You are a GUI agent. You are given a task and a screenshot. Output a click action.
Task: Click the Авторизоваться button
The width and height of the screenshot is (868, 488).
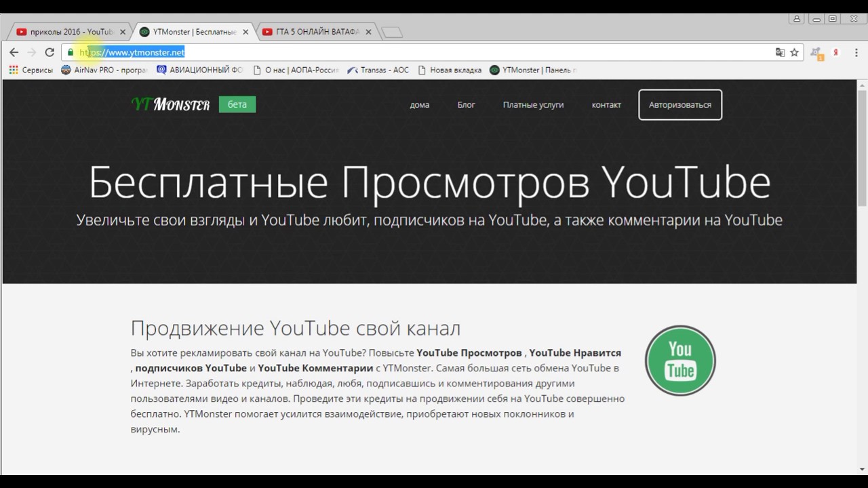click(x=680, y=104)
